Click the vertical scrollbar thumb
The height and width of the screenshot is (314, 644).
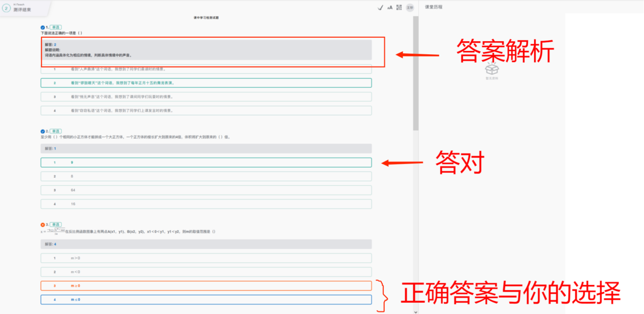[416, 76]
